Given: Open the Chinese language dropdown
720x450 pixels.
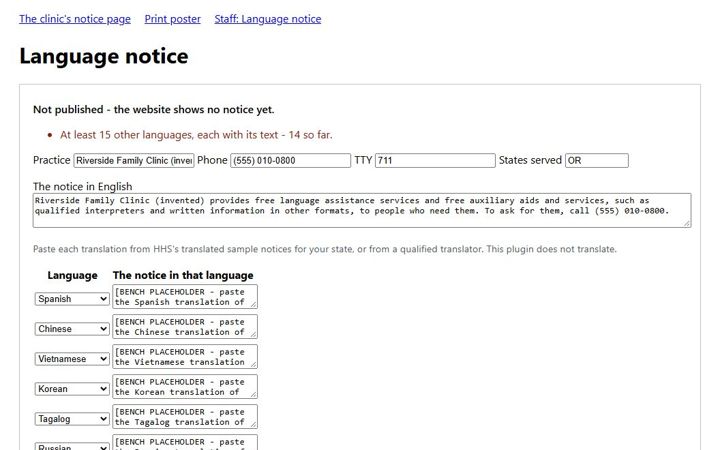Looking at the screenshot, I should click(x=72, y=329).
